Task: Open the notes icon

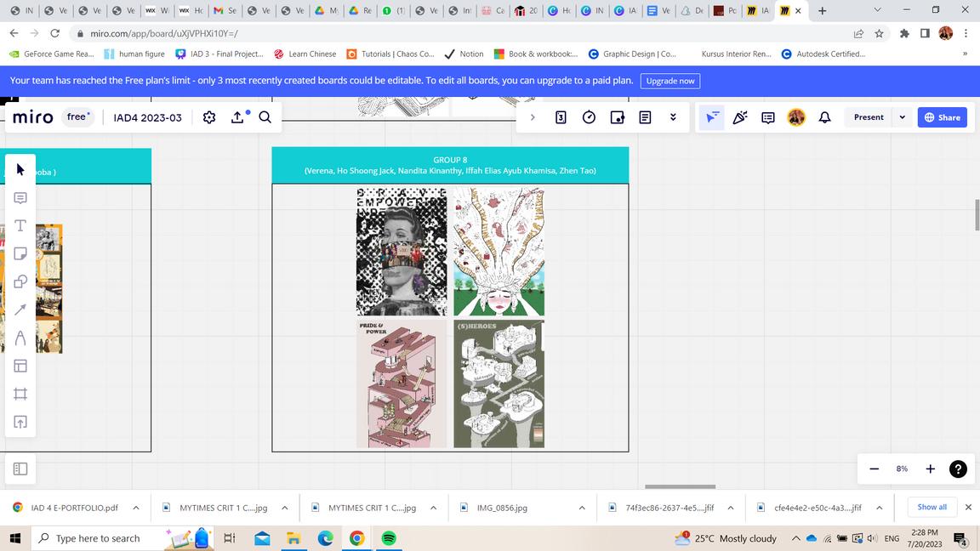Action: click(x=645, y=117)
